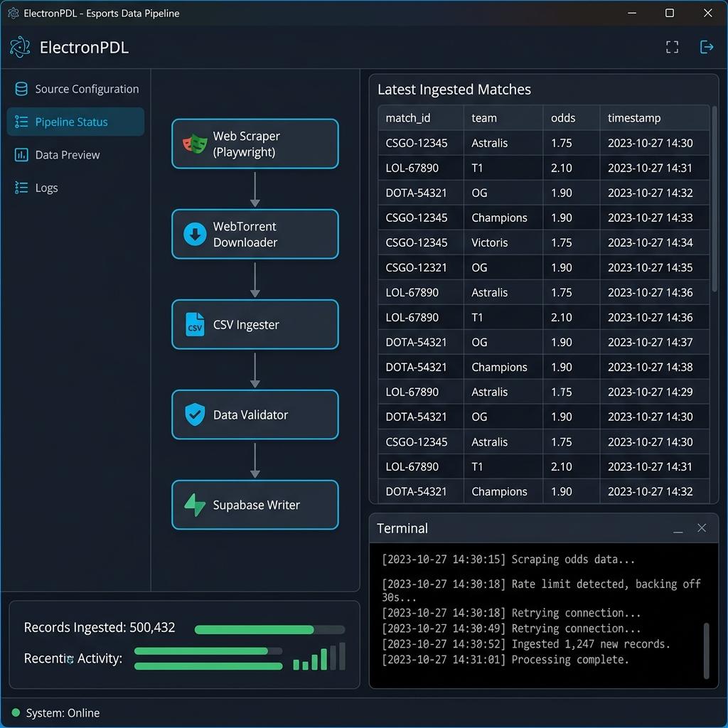Click the 'Ingested 1,247 new records.' line
728x728 pixels.
pos(525,644)
